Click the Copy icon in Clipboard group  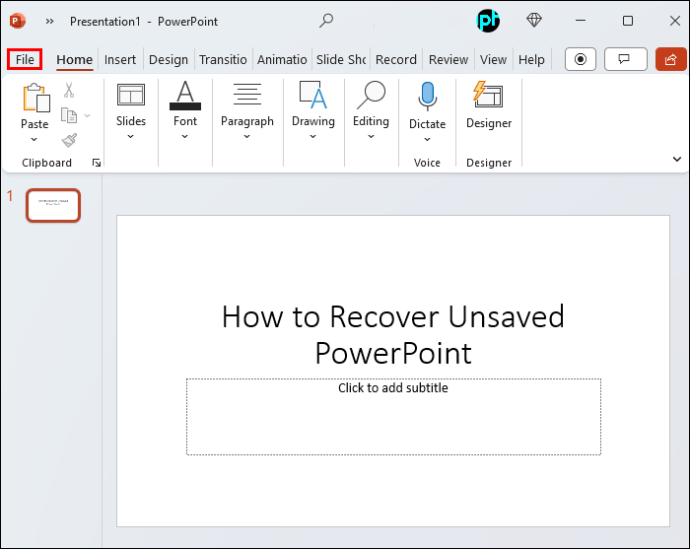pyautogui.click(x=69, y=116)
